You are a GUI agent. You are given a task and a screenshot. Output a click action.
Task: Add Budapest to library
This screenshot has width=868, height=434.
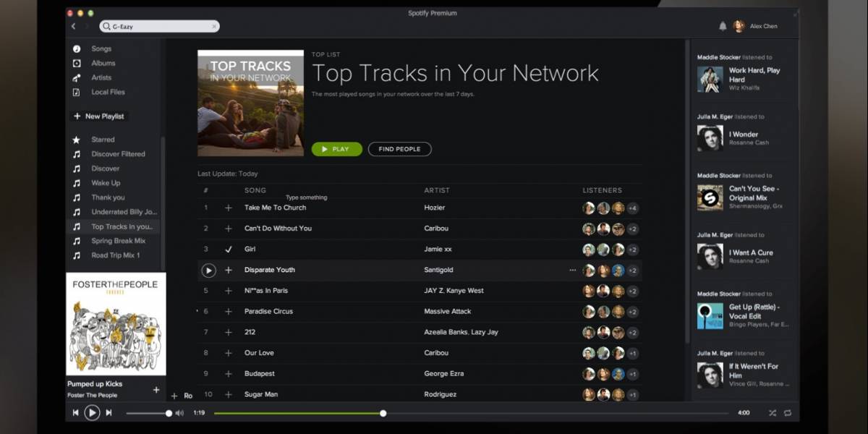[229, 374]
